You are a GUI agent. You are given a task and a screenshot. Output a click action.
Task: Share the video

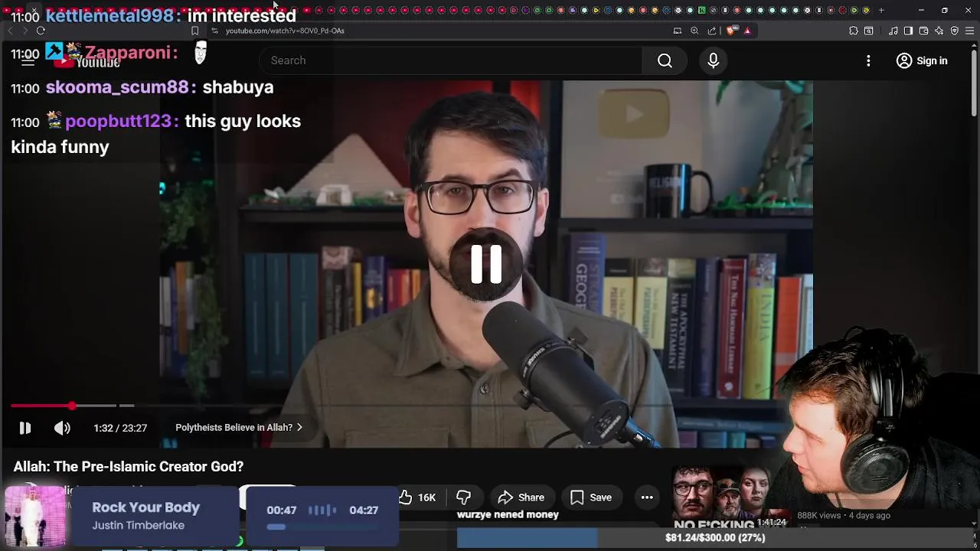[x=521, y=497]
